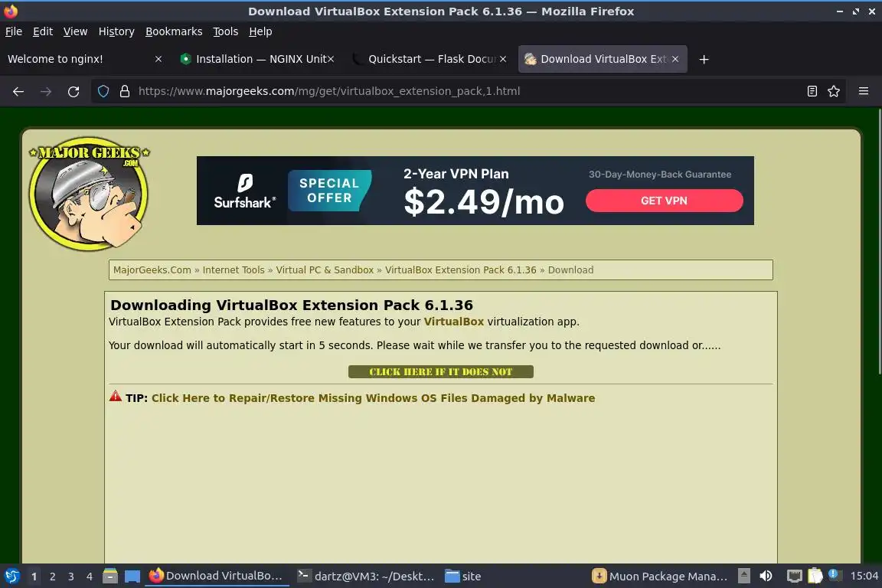Close the NGINX Unit Installation tab
Image resolution: width=882 pixels, height=588 pixels.
pos(331,59)
